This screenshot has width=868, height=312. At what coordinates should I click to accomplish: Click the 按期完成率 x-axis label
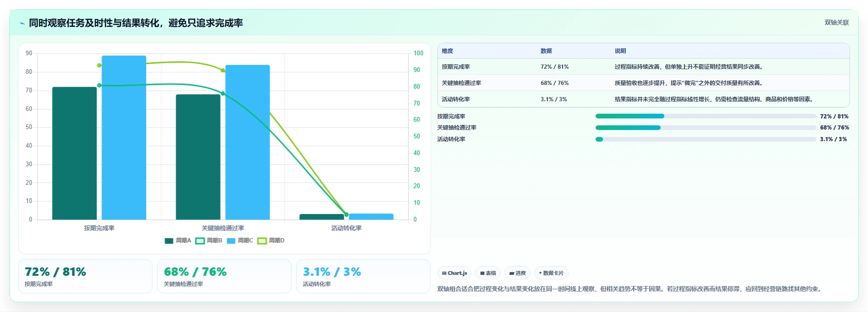[99, 228]
